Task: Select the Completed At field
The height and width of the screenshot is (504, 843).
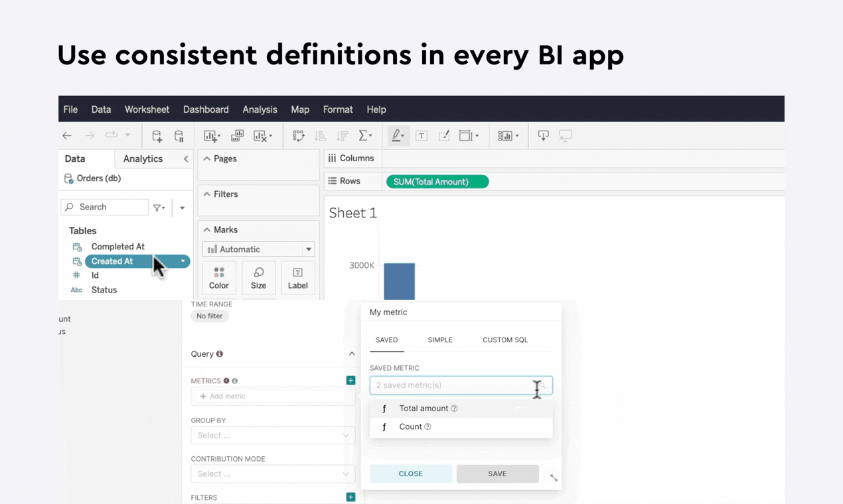Action: click(x=117, y=247)
